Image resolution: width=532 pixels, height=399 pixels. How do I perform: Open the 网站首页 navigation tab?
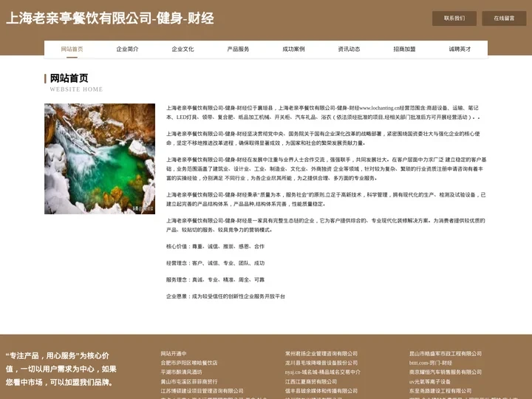coord(72,50)
